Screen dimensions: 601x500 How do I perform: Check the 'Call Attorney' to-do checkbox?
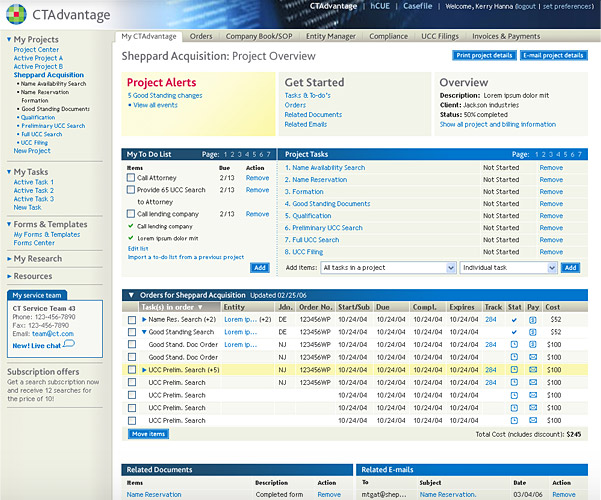(131, 178)
